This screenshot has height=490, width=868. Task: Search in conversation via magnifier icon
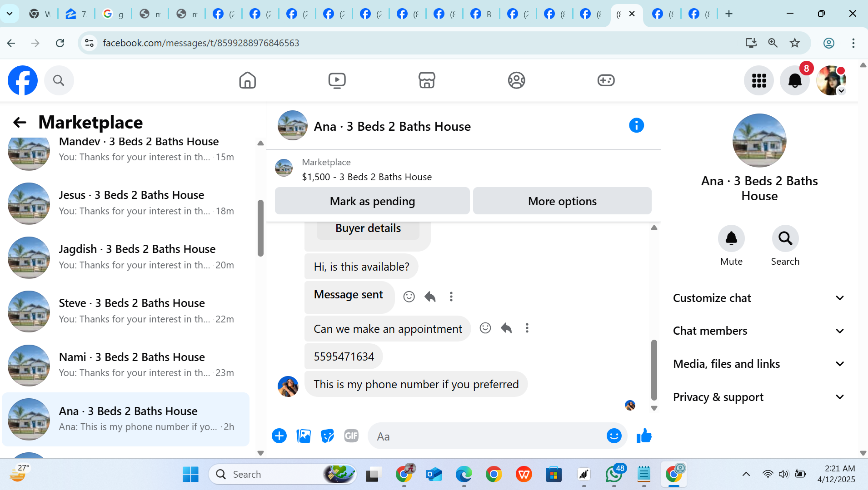[x=785, y=238]
